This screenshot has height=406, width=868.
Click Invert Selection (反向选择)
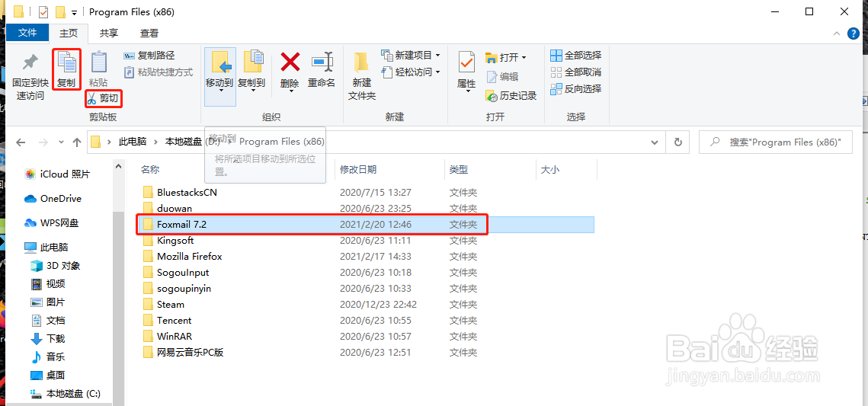tap(575, 88)
